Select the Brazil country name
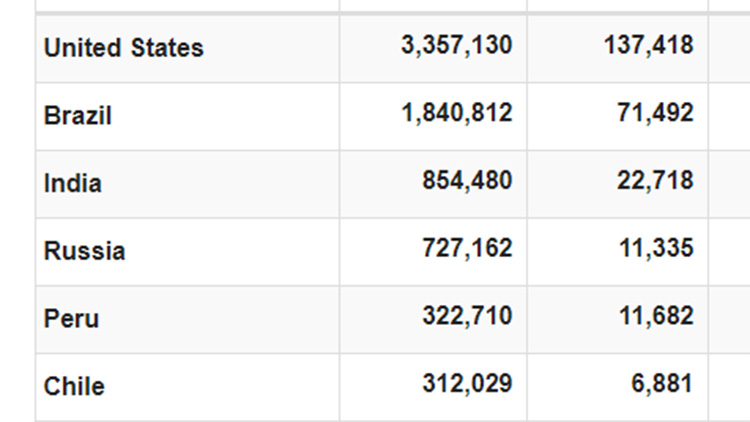750x422 pixels. 78,115
